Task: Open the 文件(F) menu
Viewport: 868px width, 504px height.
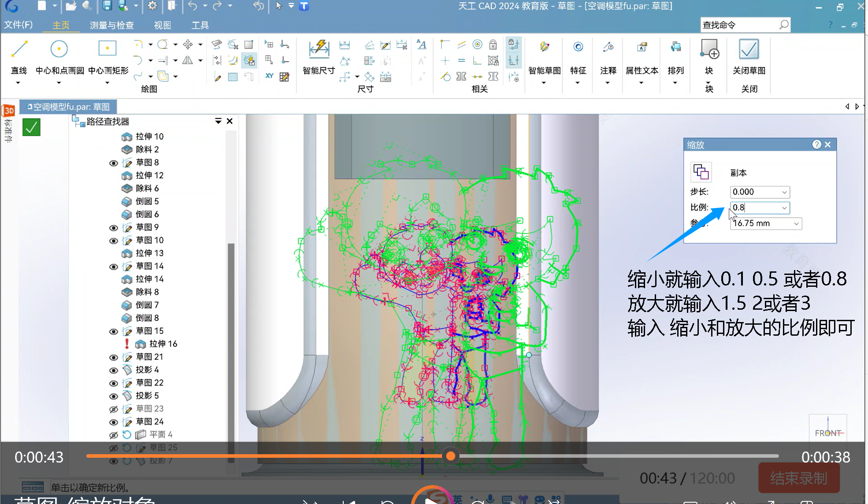Action: pos(19,25)
